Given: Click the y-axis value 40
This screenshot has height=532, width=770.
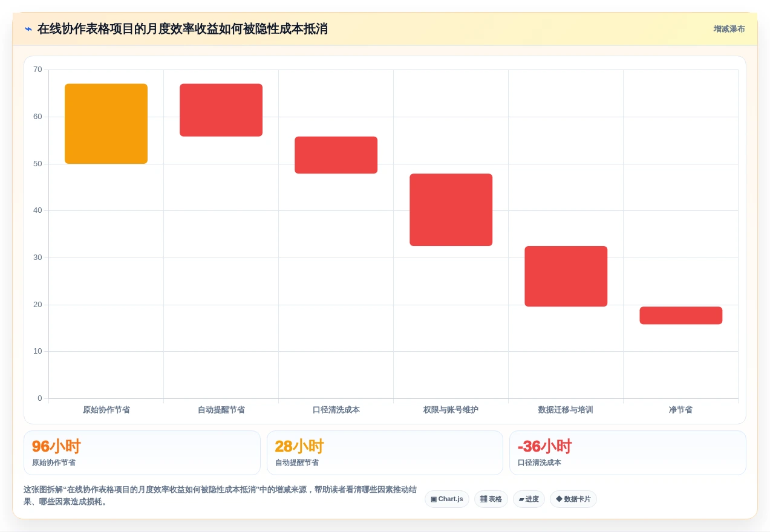Looking at the screenshot, I should coord(38,210).
